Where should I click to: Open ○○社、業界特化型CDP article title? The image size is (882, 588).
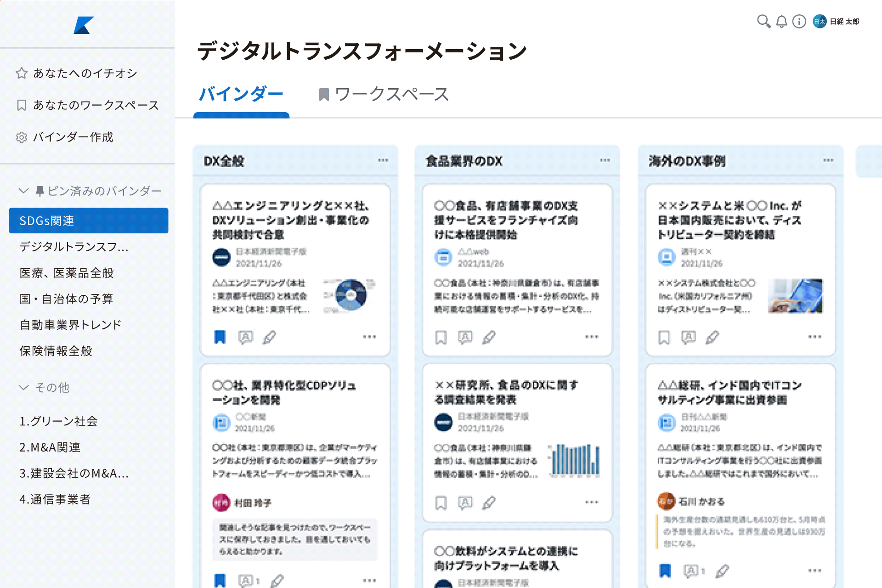(284, 392)
